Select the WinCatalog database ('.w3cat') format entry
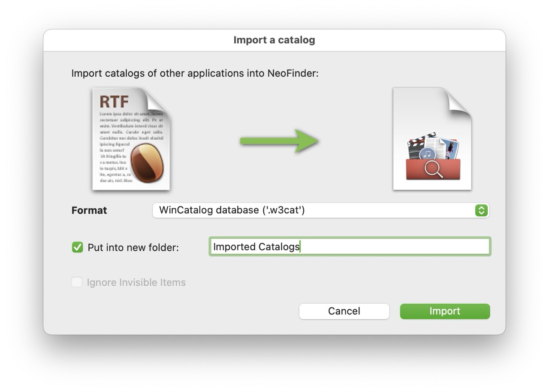The width and height of the screenshot is (549, 392). pyautogui.click(x=232, y=210)
